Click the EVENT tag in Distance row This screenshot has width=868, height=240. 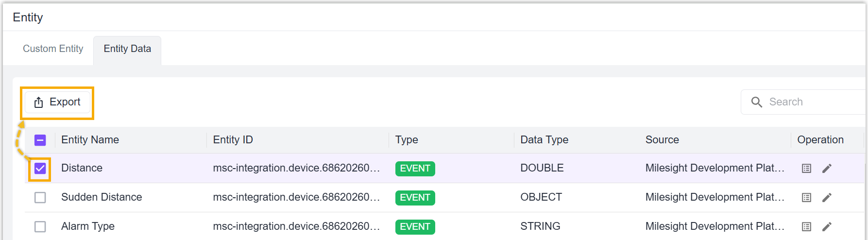[415, 169]
